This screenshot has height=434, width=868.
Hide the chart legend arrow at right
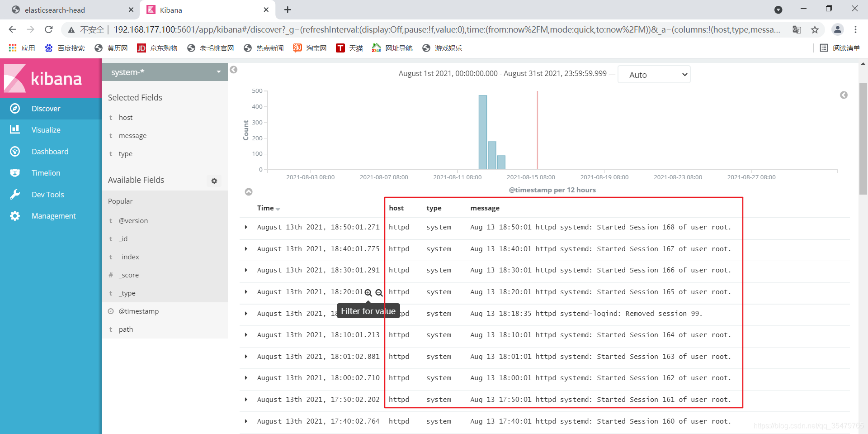[x=844, y=95]
